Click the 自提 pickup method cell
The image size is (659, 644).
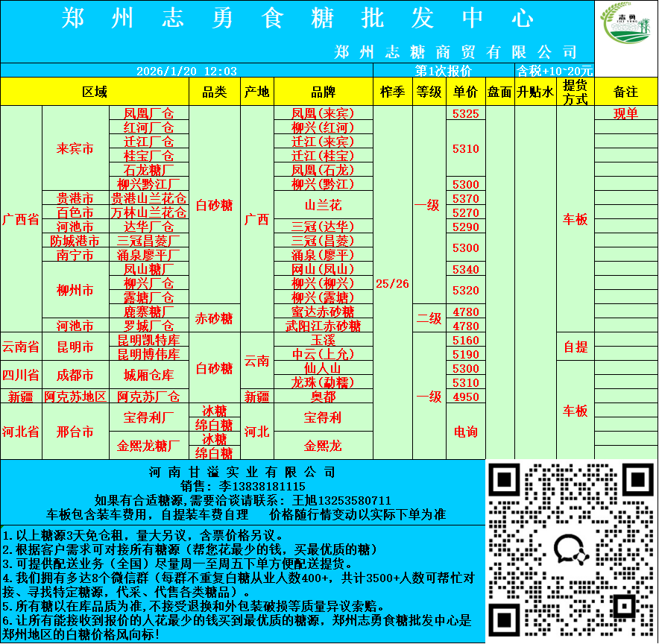coord(575,347)
